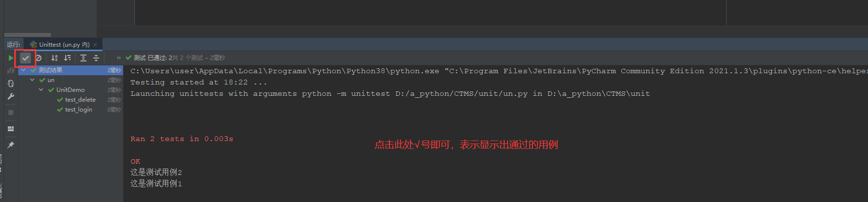
Task: Click the Stop square icon
Action: (x=11, y=113)
